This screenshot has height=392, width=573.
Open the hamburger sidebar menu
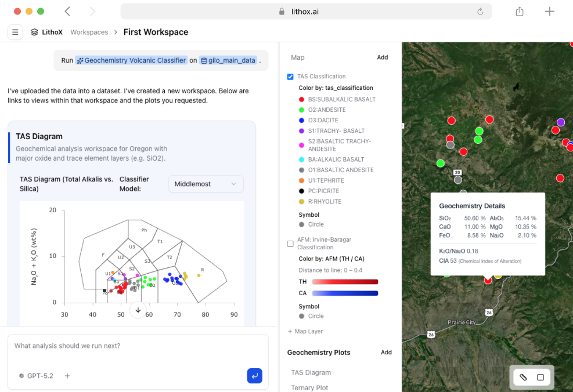pyautogui.click(x=15, y=32)
